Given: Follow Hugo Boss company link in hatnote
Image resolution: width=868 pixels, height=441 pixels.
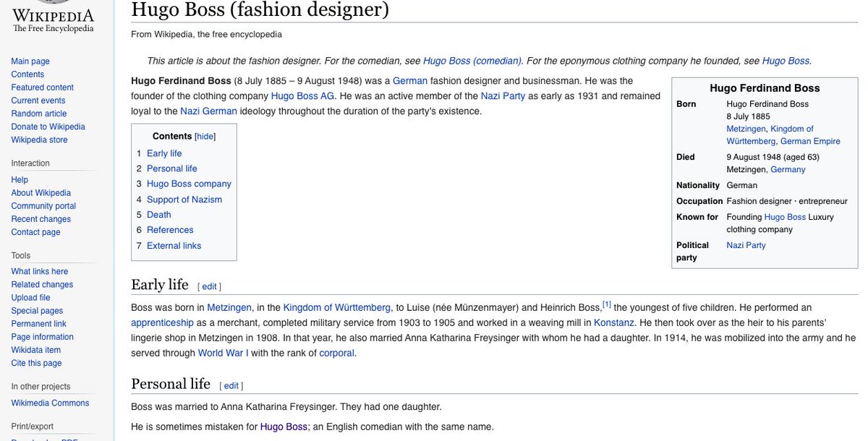Looking at the screenshot, I should pos(786,61).
